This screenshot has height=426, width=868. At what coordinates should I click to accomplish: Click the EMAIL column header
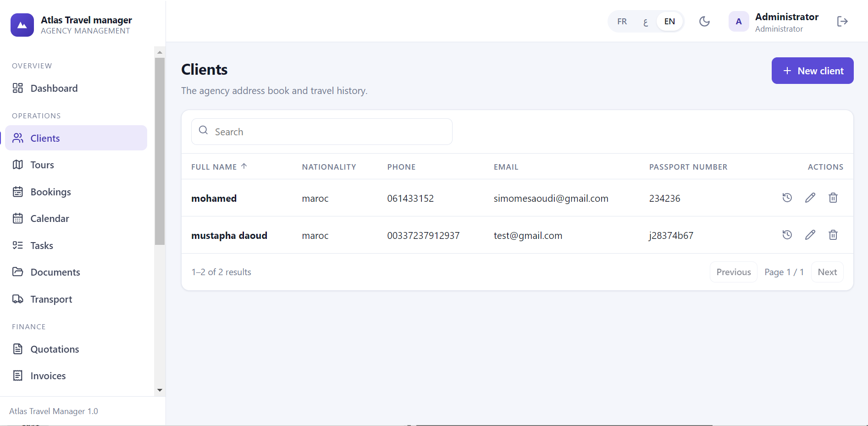click(506, 167)
